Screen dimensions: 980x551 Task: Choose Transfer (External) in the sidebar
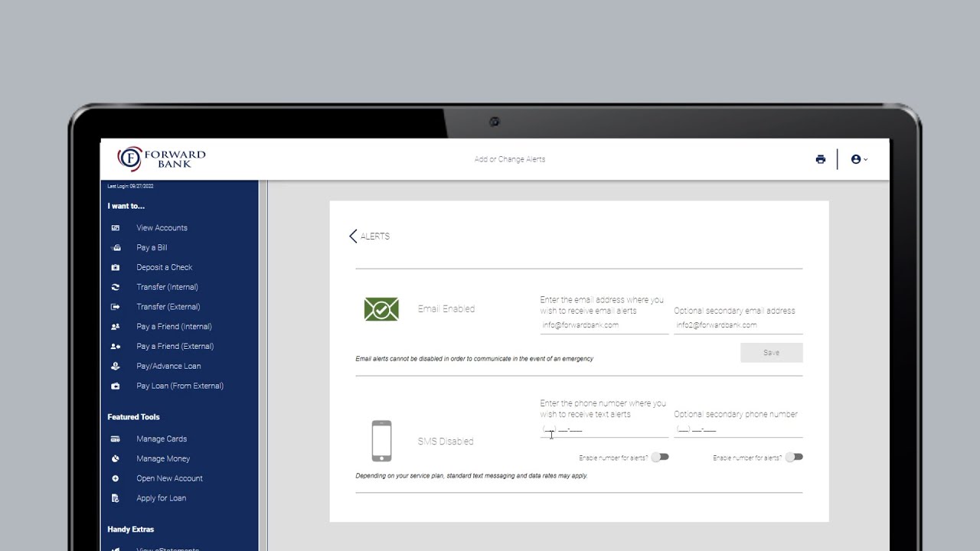tap(168, 307)
